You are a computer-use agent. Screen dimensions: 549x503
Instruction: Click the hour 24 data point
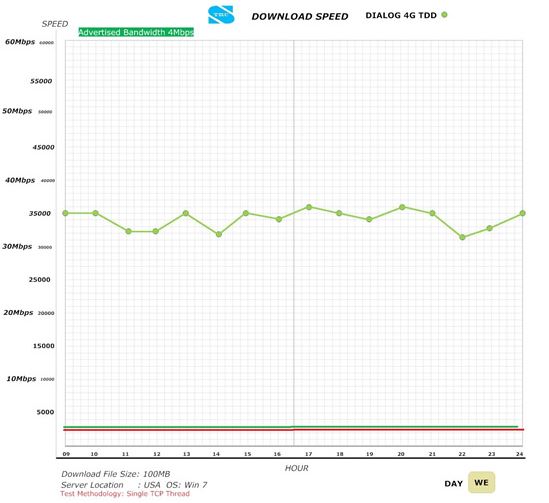[522, 213]
